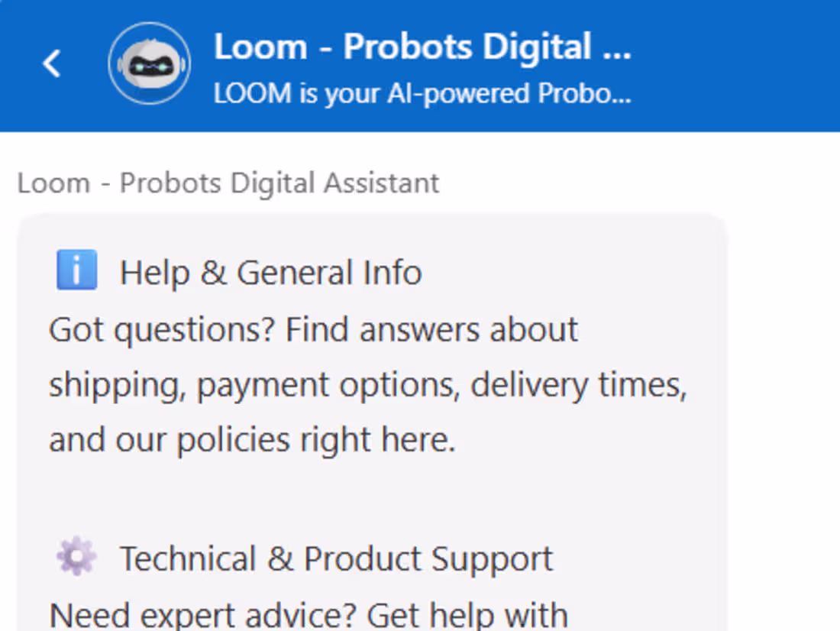
Task: Click the Loom - Probots Digital Assistant sender label
Action: pyautogui.click(x=228, y=183)
